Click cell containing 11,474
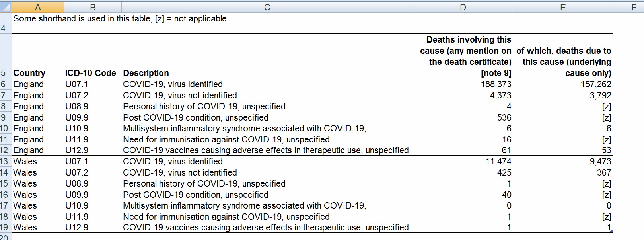The width and height of the screenshot is (644, 240). pyautogui.click(x=463, y=161)
